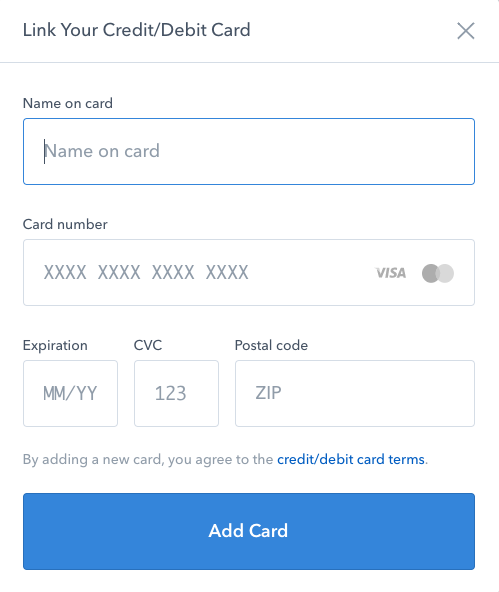
Task: Click the gray 'Name on card' placeholder text
Action: click(x=102, y=151)
